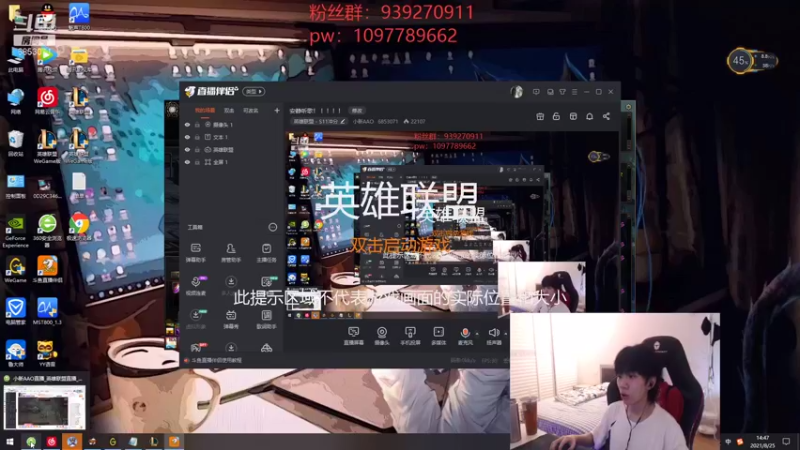Collapse the 工具箱 toolbox section
The height and width of the screenshot is (450, 800).
point(272,227)
